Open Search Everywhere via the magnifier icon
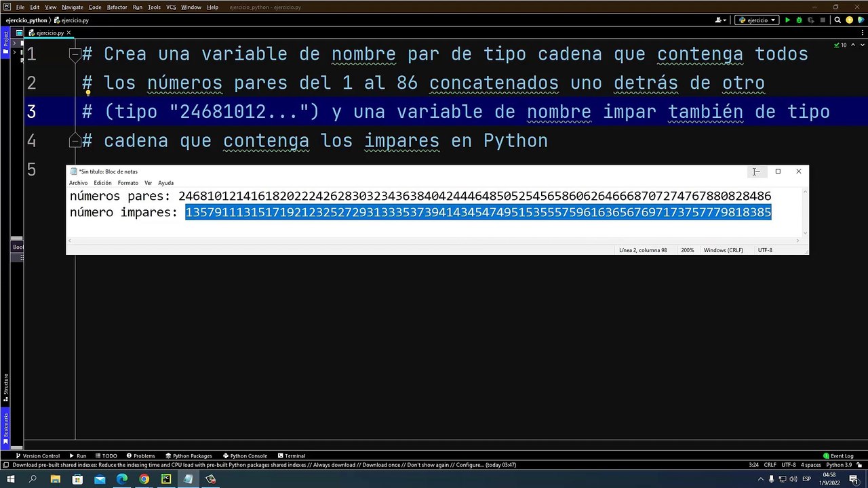The image size is (868, 488). [x=838, y=20]
